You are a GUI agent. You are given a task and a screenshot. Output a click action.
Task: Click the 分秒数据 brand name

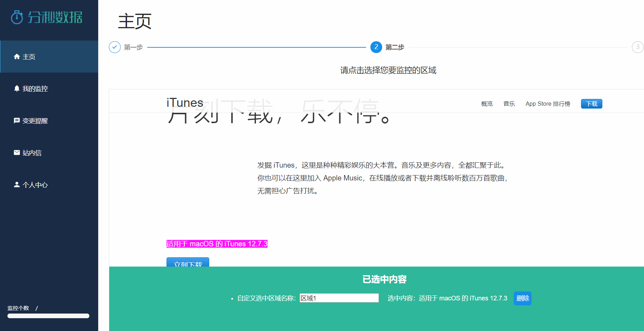pos(55,17)
